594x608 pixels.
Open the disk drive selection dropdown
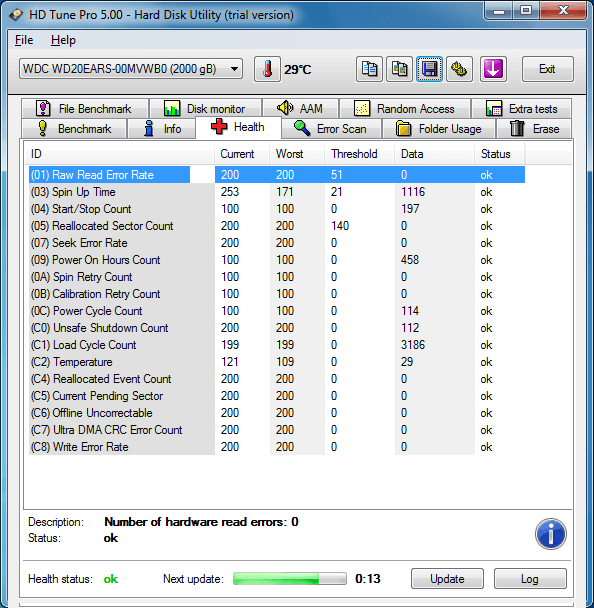pos(131,69)
